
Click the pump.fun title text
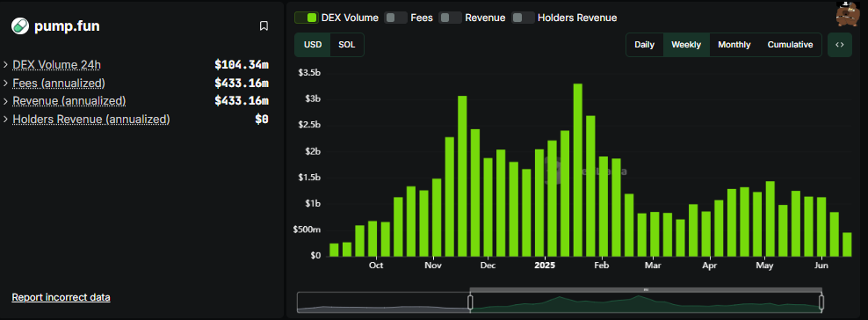(67, 26)
